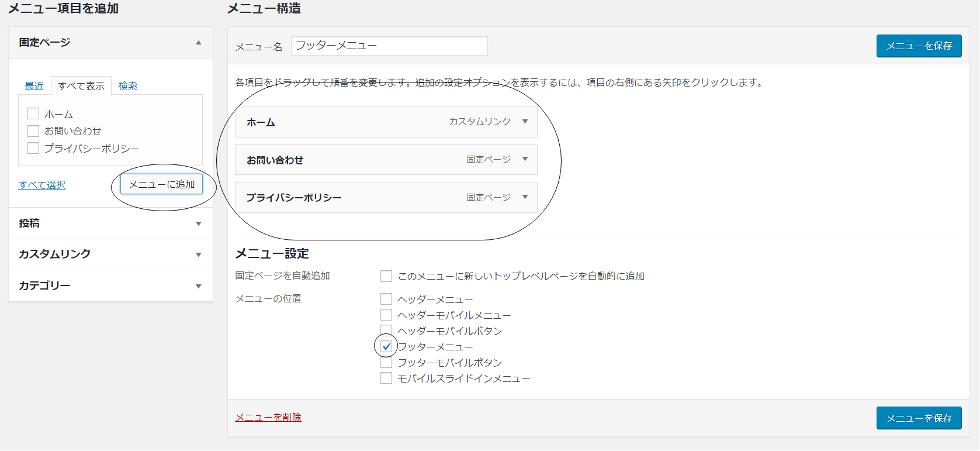Viewport: 980px width, 451px height.
Task: Switch to the 最近 tab
Action: [34, 86]
